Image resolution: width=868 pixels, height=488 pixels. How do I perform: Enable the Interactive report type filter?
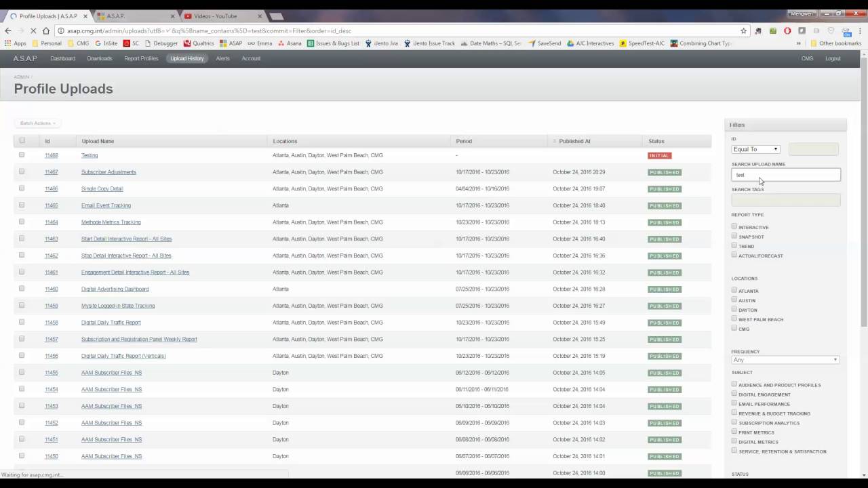[734, 226]
